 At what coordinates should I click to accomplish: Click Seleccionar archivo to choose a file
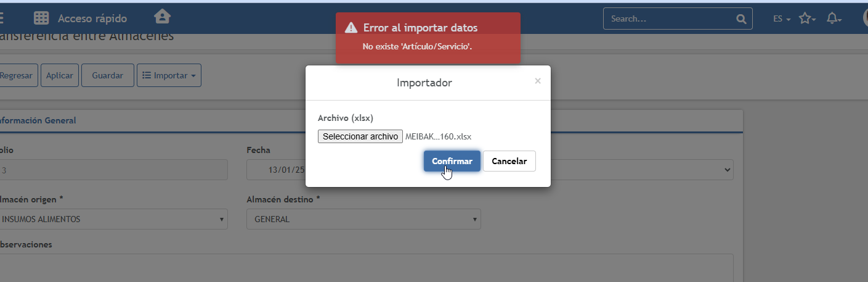tap(360, 136)
